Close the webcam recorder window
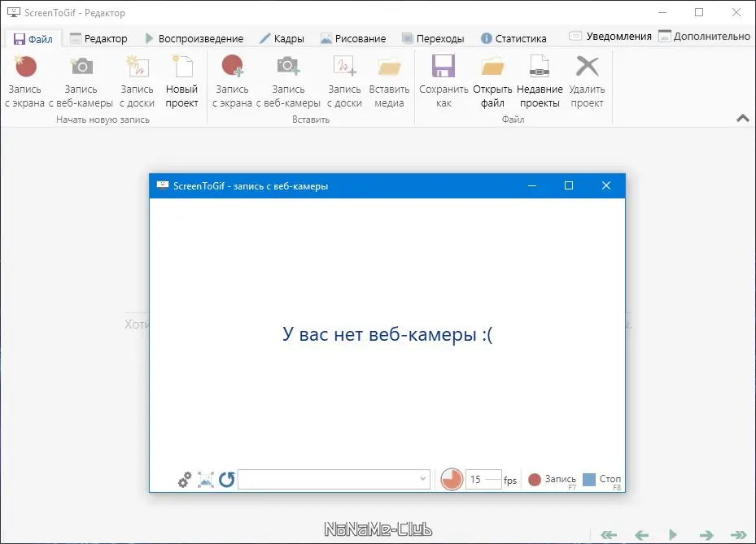 [606, 186]
